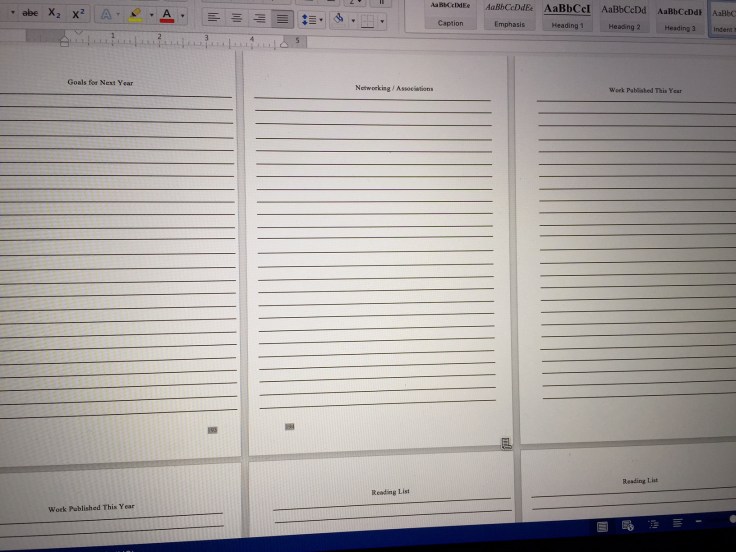Justify the paragraph text
This screenshot has width=736, height=552.
[x=283, y=18]
